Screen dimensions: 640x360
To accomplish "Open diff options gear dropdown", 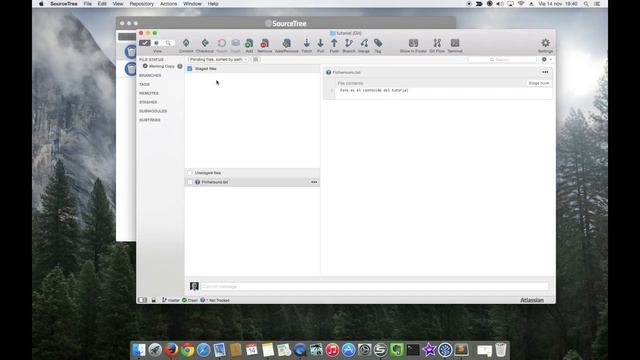I will pyautogui.click(x=547, y=60).
